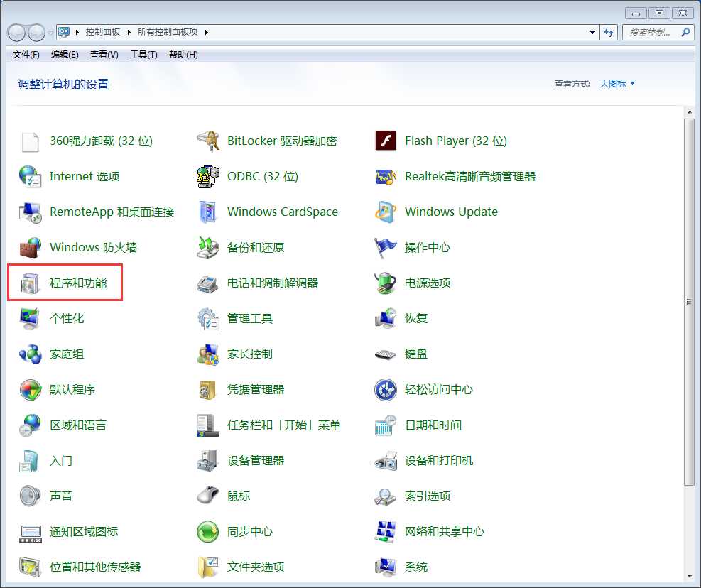Click the vertical scrollbar thumb
The height and width of the screenshot is (588, 701).
690,302
